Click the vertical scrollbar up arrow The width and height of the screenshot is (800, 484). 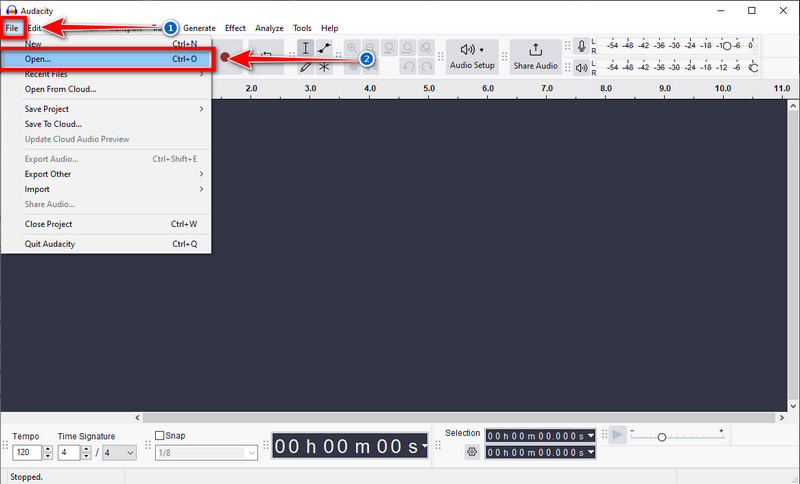[793, 106]
